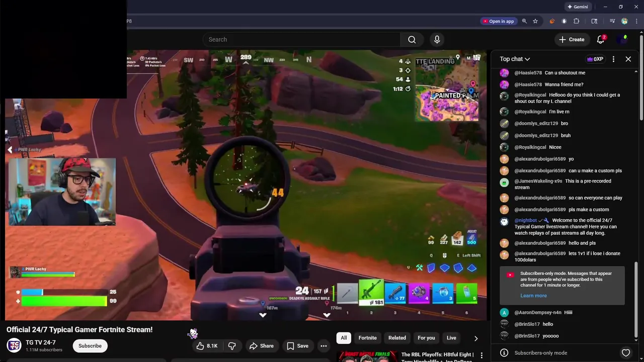This screenshot has width=644, height=362.
Task: Like the video with thumbs up
Action: 207,346
